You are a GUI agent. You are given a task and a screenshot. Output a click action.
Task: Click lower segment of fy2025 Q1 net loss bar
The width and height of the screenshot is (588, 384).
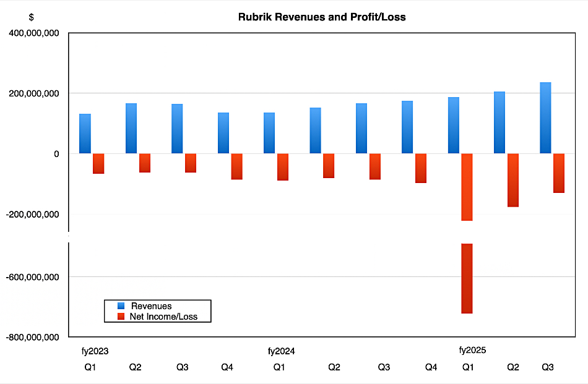(467, 279)
